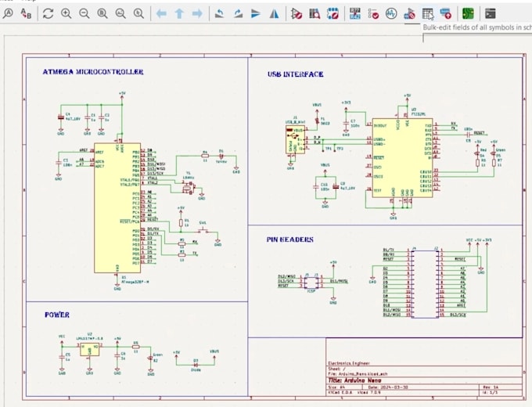
Task: Mirror selection vertically
Action: [256, 13]
